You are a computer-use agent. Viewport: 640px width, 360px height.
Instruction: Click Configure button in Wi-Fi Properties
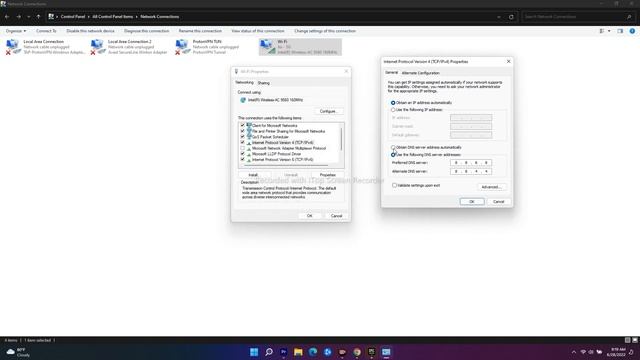pos(329,111)
